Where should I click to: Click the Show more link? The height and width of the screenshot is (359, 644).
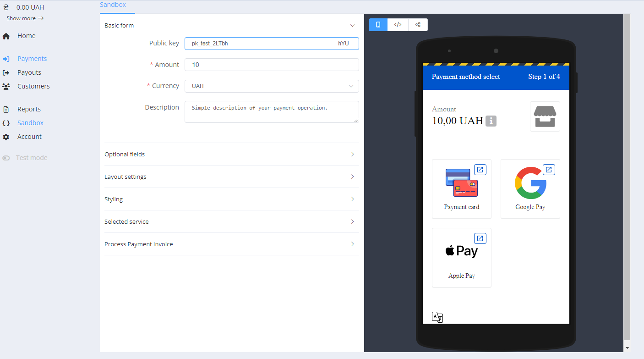[x=25, y=18]
